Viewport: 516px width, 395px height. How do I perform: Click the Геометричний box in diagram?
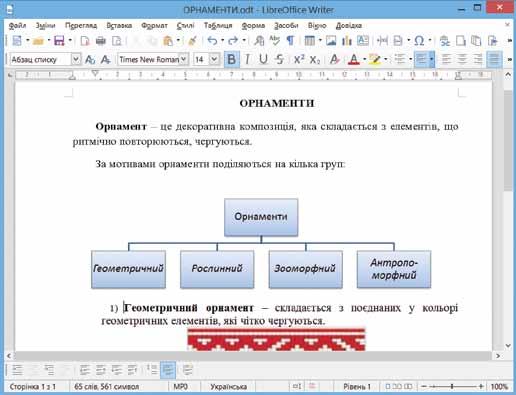[x=128, y=269]
